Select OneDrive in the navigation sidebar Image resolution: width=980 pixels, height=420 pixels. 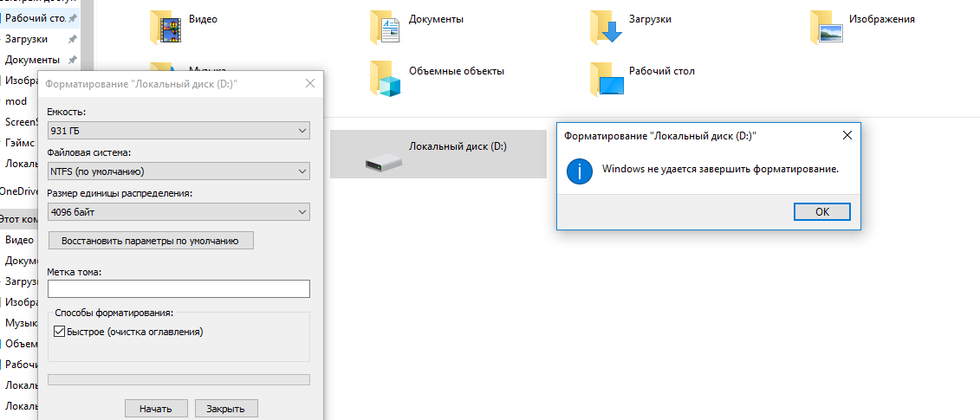(19, 191)
